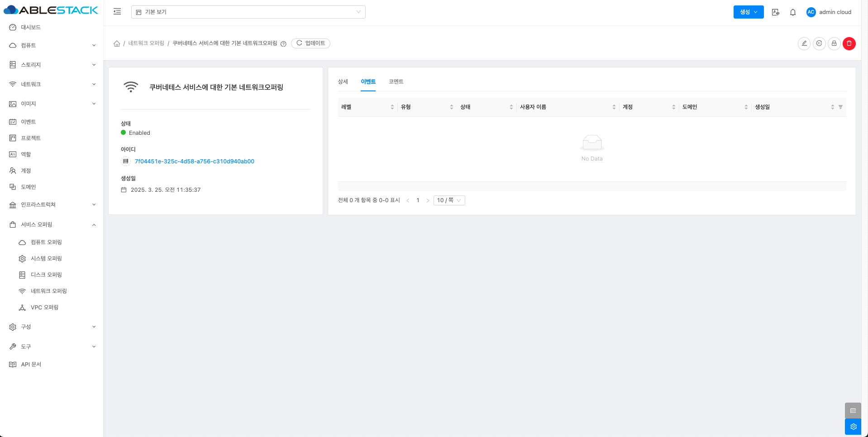Select 시스템 오퍼링 in the sidebar submenu

pyautogui.click(x=46, y=258)
